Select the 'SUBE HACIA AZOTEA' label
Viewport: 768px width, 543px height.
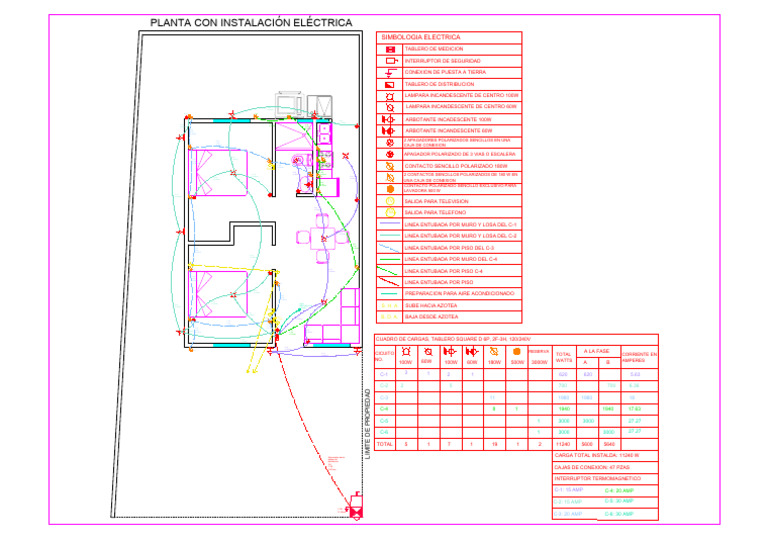431,306
